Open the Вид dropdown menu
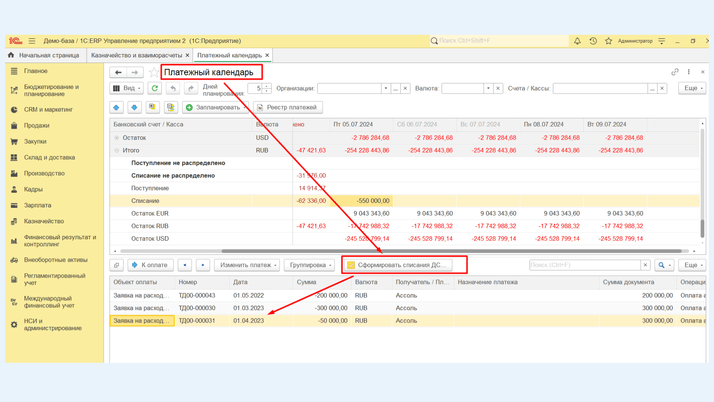This screenshot has height=402, width=714. pos(127,88)
